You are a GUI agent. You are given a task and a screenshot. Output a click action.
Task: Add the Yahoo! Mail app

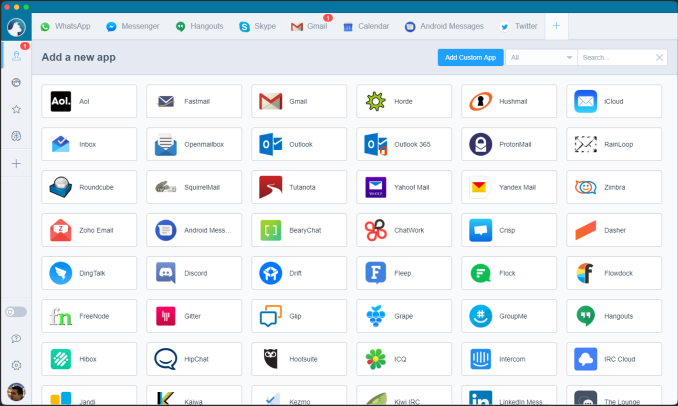(x=404, y=187)
